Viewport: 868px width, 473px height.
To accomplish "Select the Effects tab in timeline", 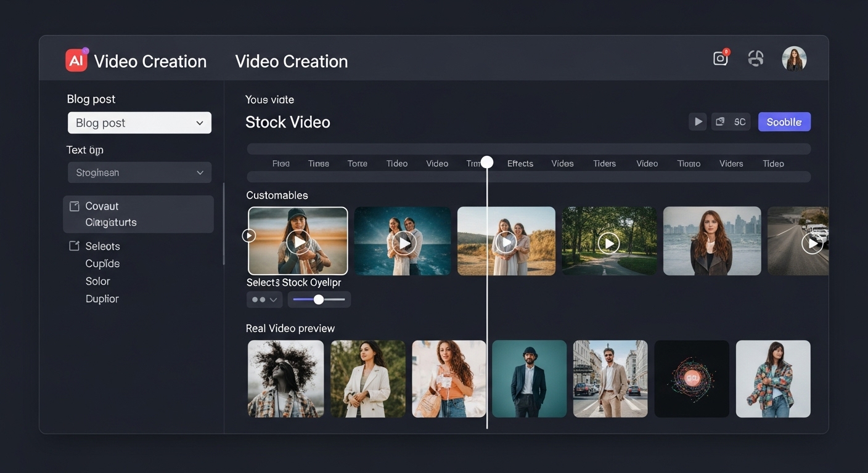I will 520,164.
